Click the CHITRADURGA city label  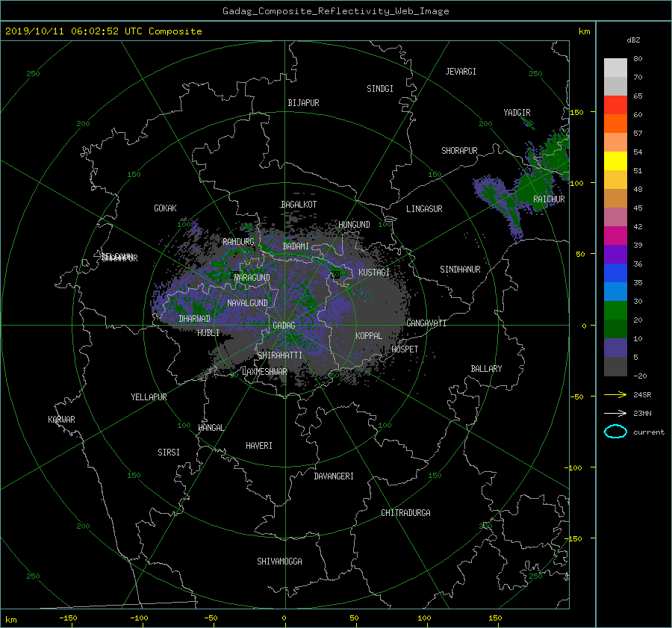tap(405, 513)
